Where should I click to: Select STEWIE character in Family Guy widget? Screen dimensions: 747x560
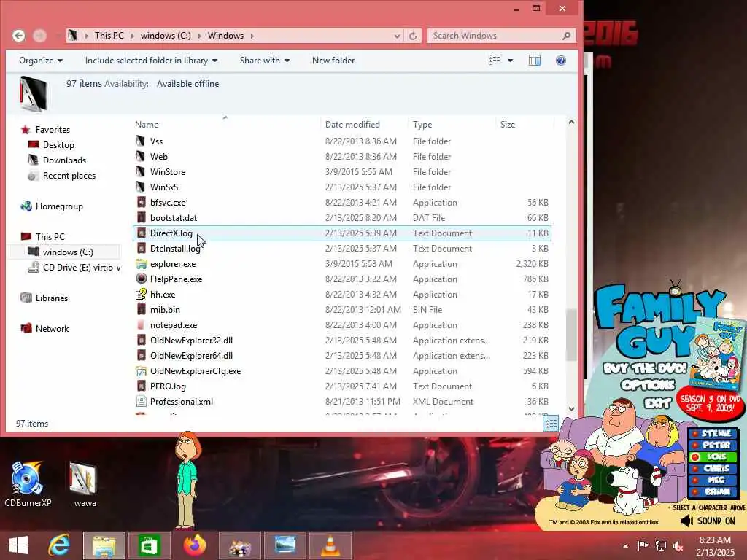coord(712,433)
